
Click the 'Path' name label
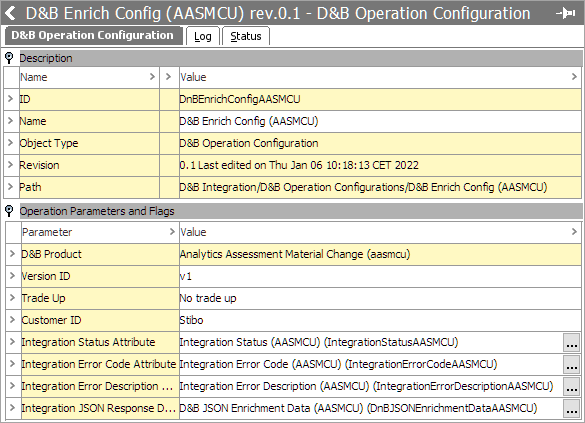click(x=30, y=187)
